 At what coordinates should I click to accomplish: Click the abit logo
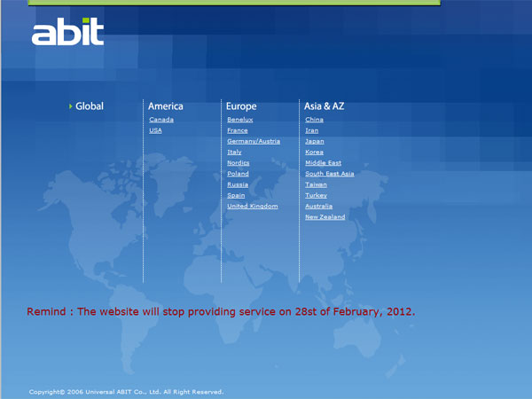pyautogui.click(x=67, y=32)
